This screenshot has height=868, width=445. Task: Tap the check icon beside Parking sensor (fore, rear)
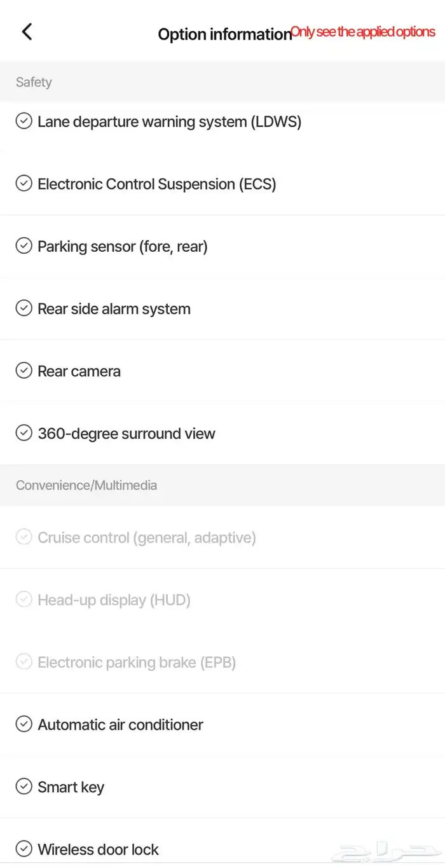tap(24, 245)
